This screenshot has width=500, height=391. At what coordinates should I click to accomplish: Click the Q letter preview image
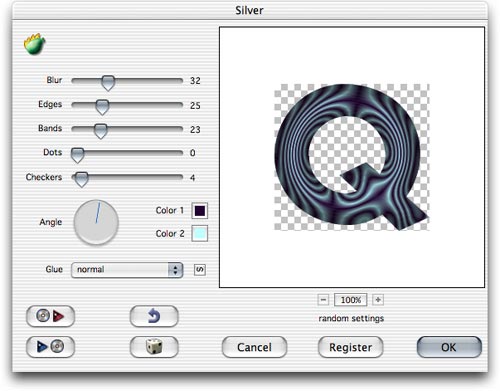point(352,157)
